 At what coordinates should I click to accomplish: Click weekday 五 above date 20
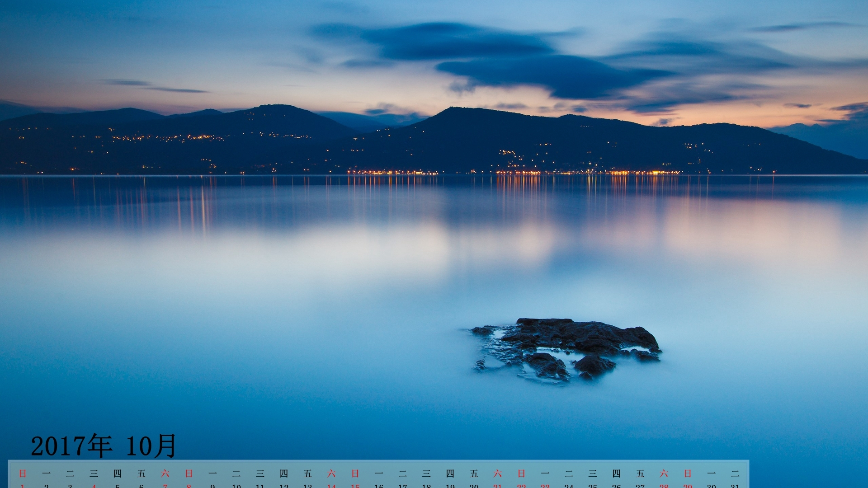[474, 473]
